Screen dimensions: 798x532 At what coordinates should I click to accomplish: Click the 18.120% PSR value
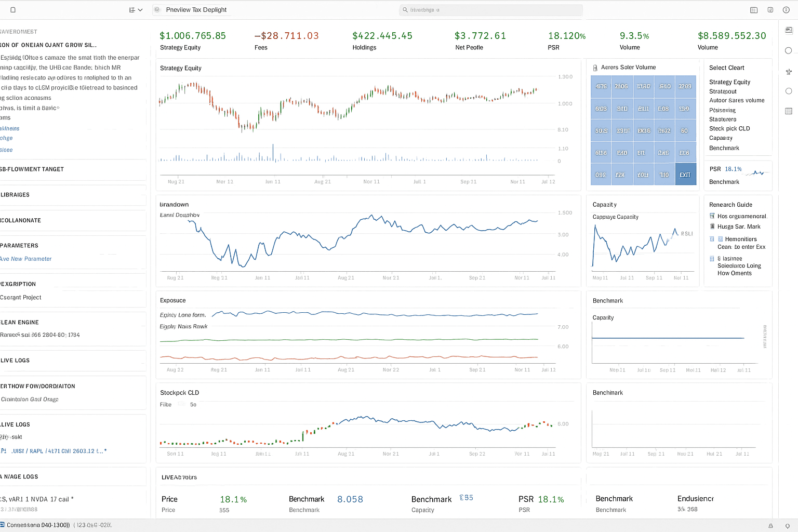pos(567,36)
